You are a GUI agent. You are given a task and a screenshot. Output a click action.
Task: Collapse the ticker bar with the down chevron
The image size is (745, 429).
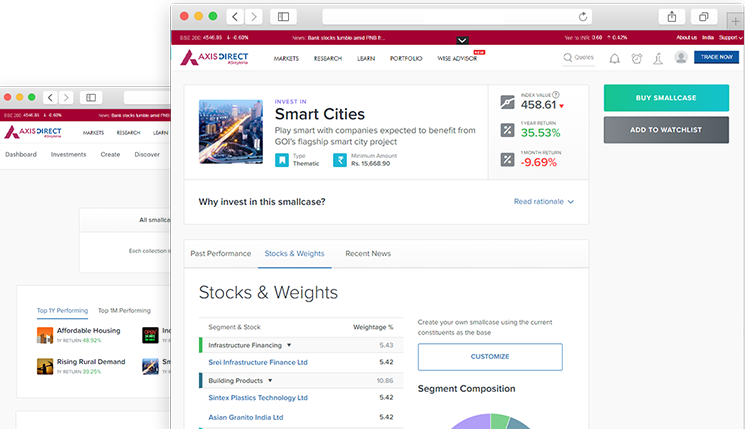[x=462, y=40]
